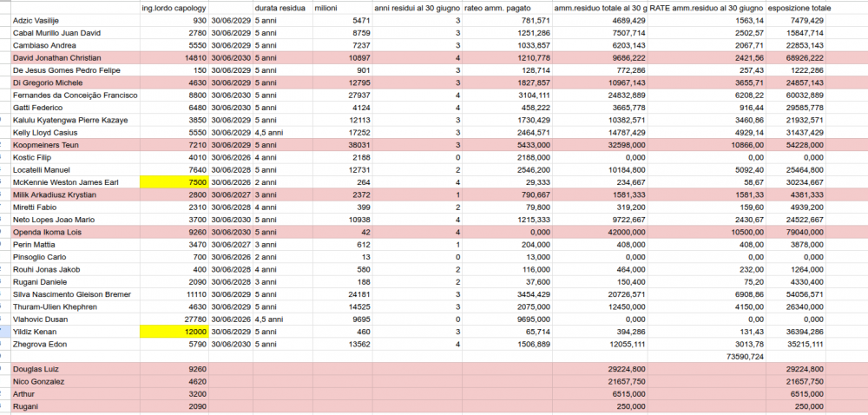
Task: Select Douglas Luiz exposure 29224,800
Action: pos(796,369)
